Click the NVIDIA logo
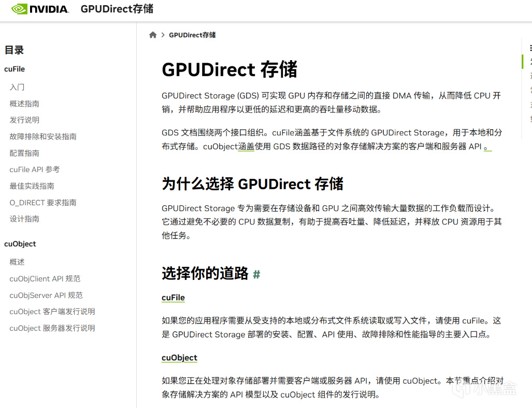The height and width of the screenshot is (408, 532). point(40,9)
